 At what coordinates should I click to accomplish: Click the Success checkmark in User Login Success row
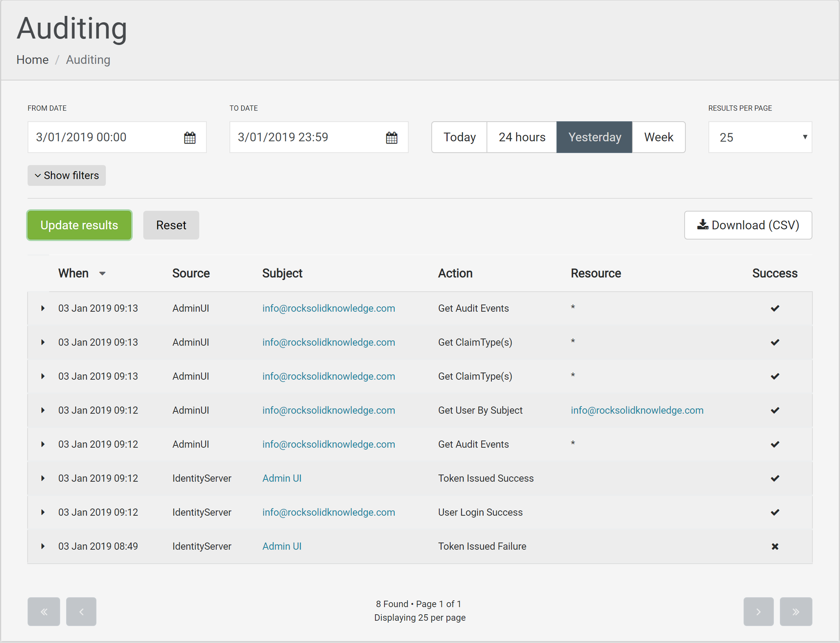[775, 513]
